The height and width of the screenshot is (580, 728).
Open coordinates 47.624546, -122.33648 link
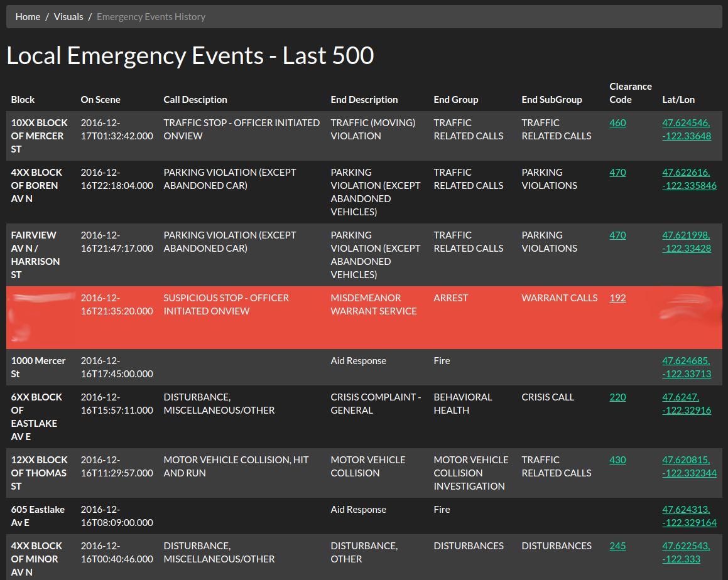pos(686,129)
